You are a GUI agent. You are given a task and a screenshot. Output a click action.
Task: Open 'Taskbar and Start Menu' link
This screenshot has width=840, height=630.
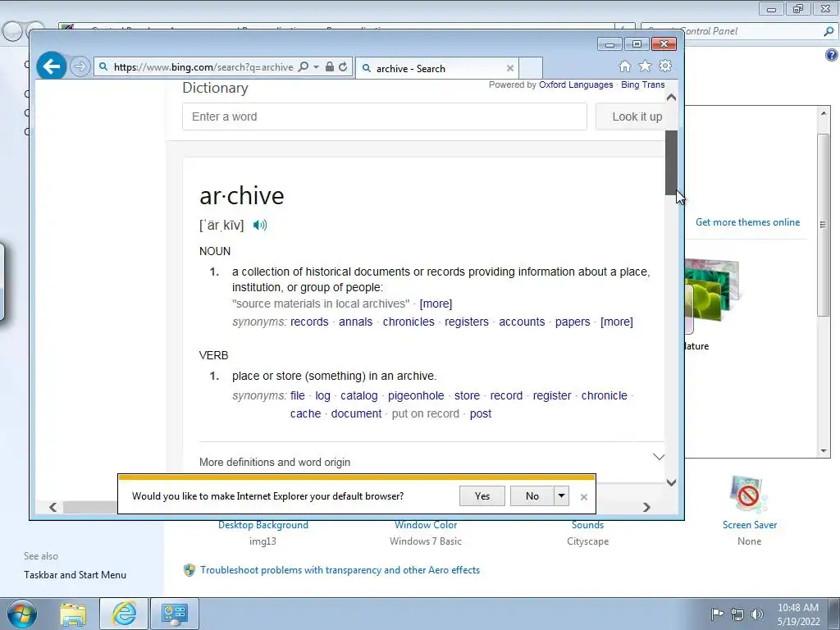pos(75,575)
